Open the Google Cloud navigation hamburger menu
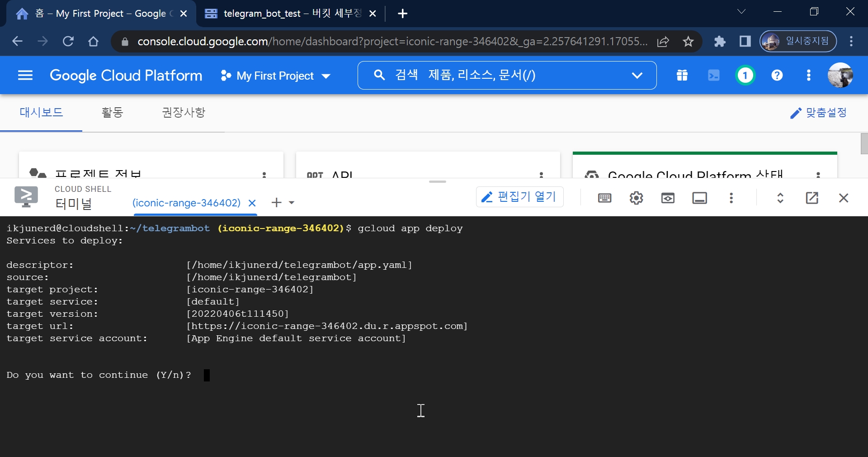868x457 pixels. tap(25, 75)
